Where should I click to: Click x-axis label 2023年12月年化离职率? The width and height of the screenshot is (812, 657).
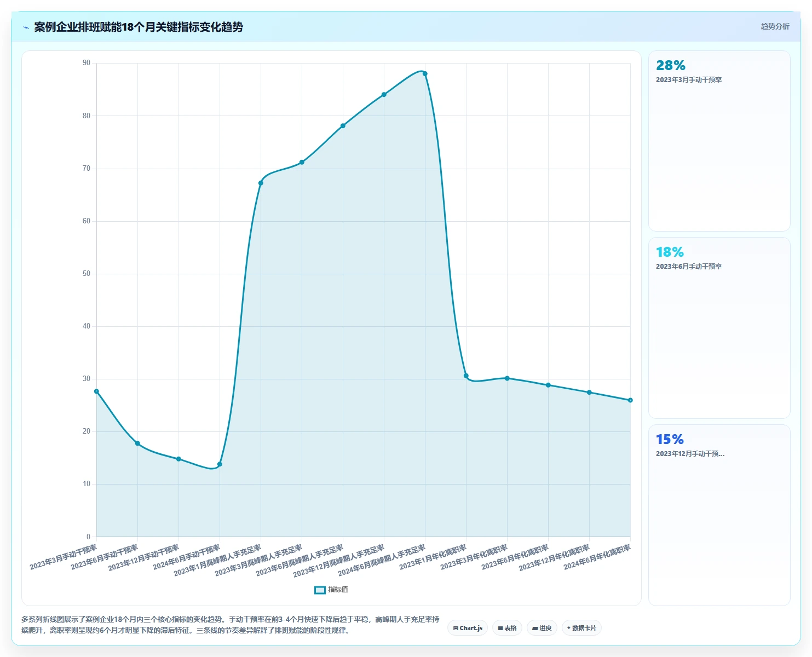point(554,557)
